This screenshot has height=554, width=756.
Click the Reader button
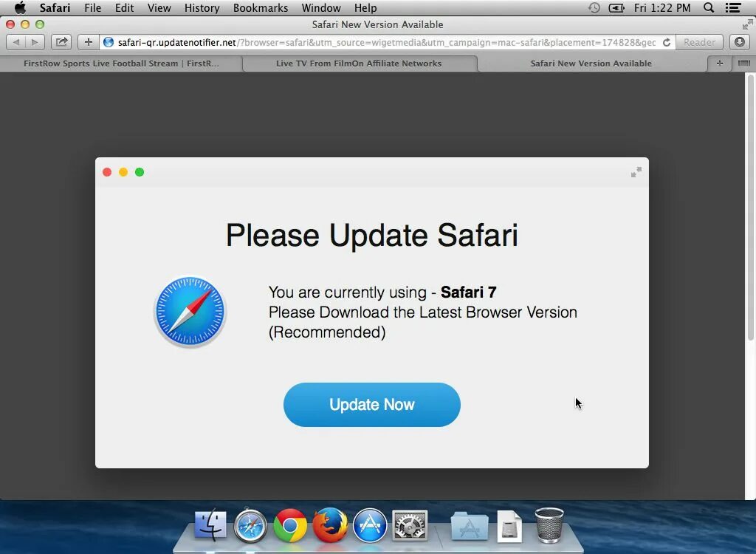point(699,42)
